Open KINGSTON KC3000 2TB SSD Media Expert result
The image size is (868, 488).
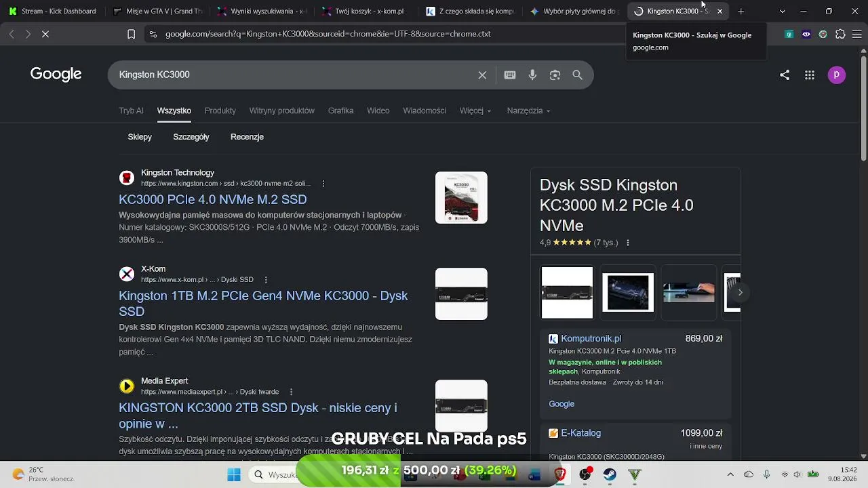click(258, 415)
